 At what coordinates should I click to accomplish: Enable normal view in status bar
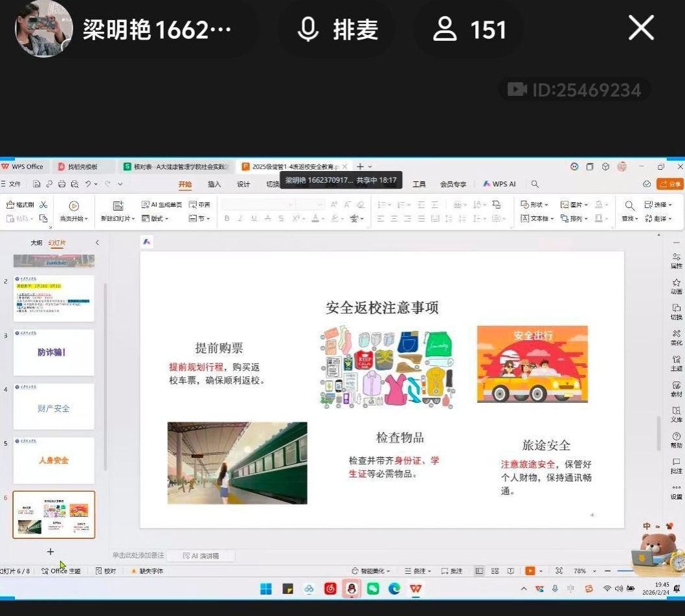coord(479,571)
